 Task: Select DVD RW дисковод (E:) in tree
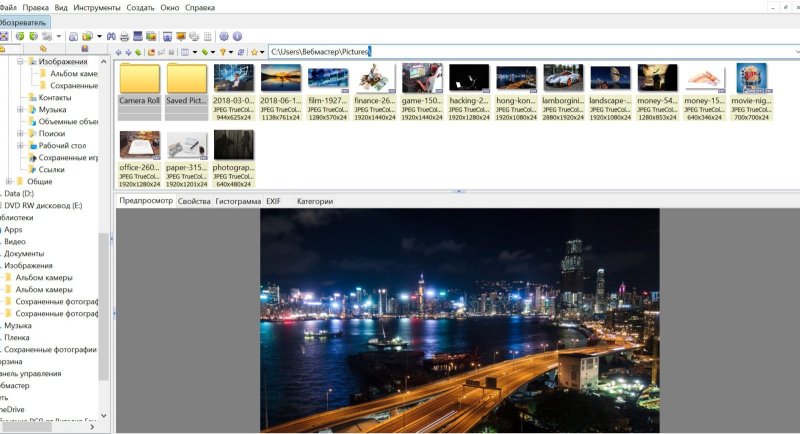click(43, 206)
